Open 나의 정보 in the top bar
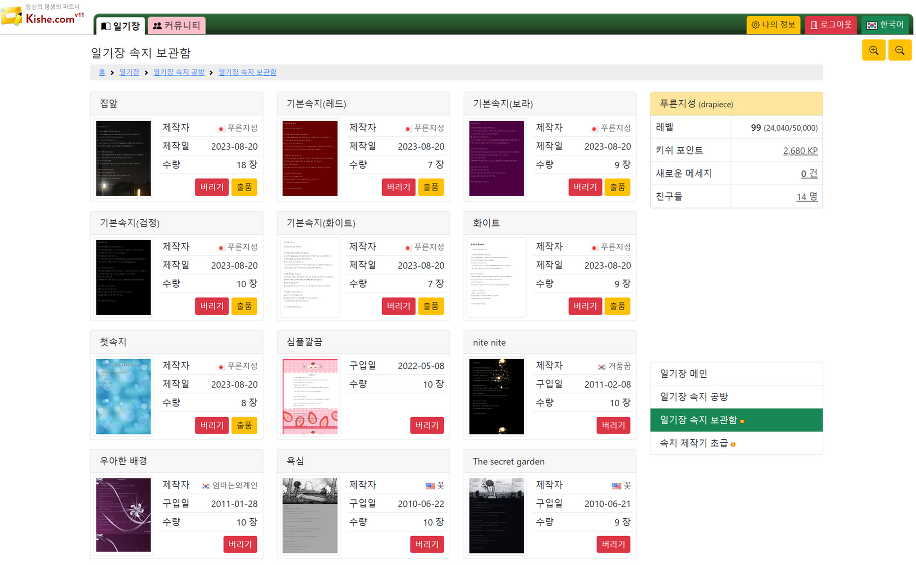Viewport: 916px width, 565px height. 773,25
